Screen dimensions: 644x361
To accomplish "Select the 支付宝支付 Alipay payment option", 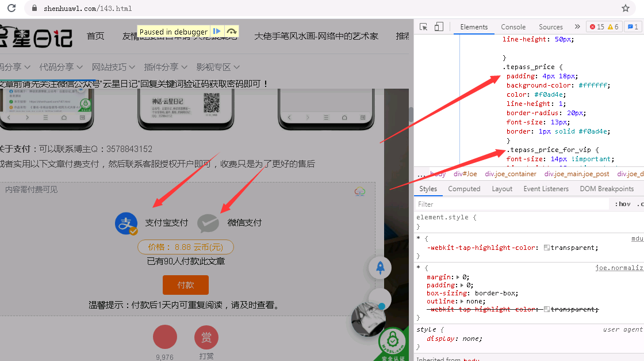I will click(152, 223).
